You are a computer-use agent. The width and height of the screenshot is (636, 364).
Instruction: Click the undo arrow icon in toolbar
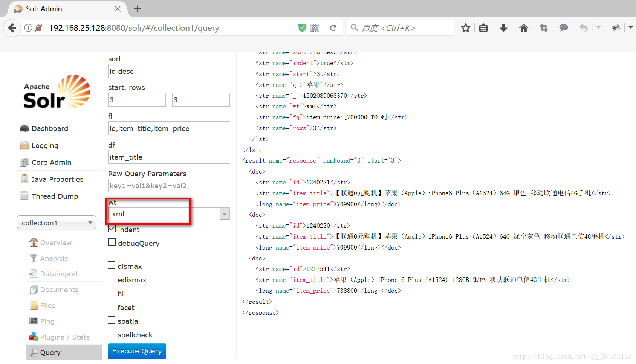pyautogui.click(x=584, y=28)
